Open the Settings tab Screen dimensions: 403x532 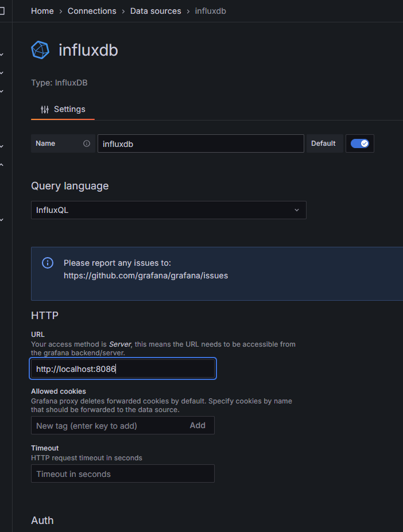(63, 110)
